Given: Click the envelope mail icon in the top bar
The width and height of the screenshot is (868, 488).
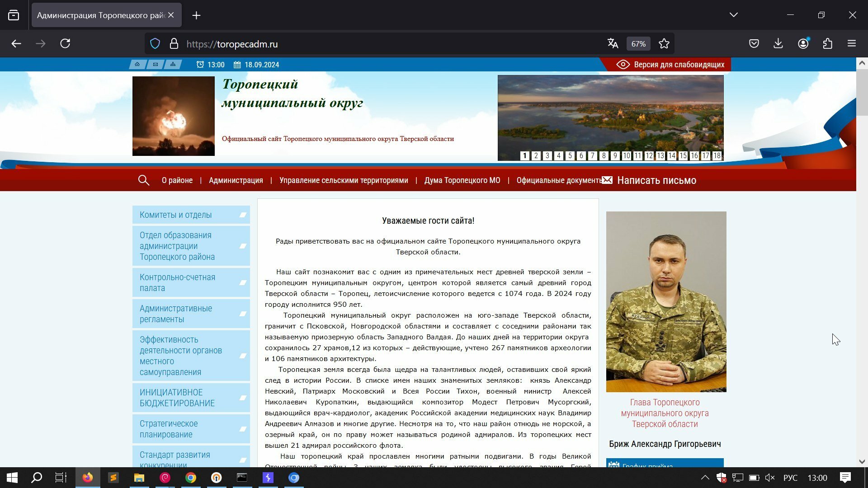Looking at the screenshot, I should tap(156, 65).
